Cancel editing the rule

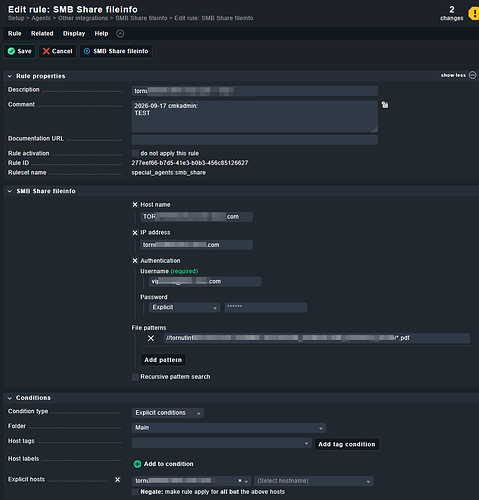coord(57,51)
